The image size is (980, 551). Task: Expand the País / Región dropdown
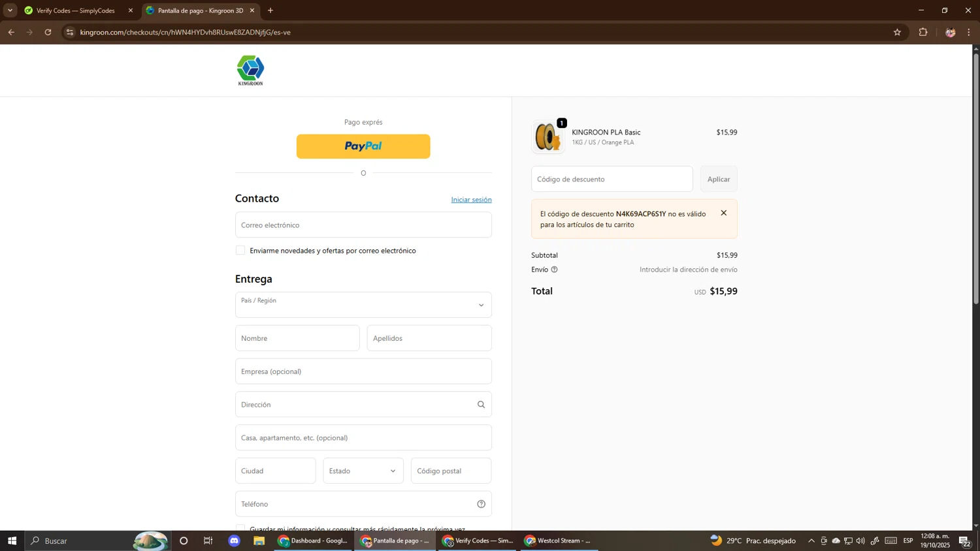(x=363, y=305)
